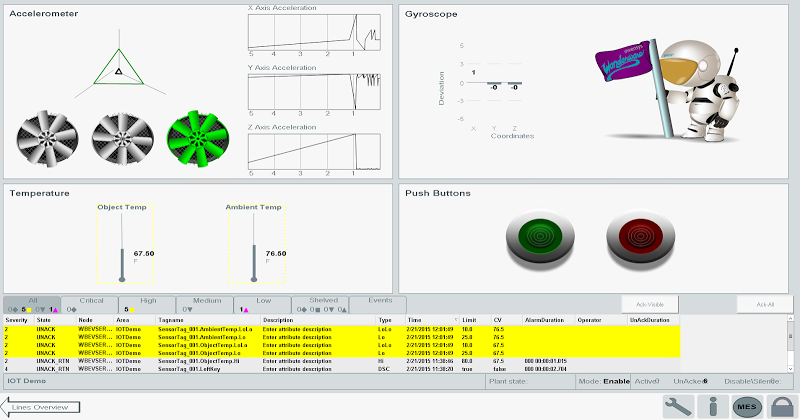Click the Description column header

point(319,320)
